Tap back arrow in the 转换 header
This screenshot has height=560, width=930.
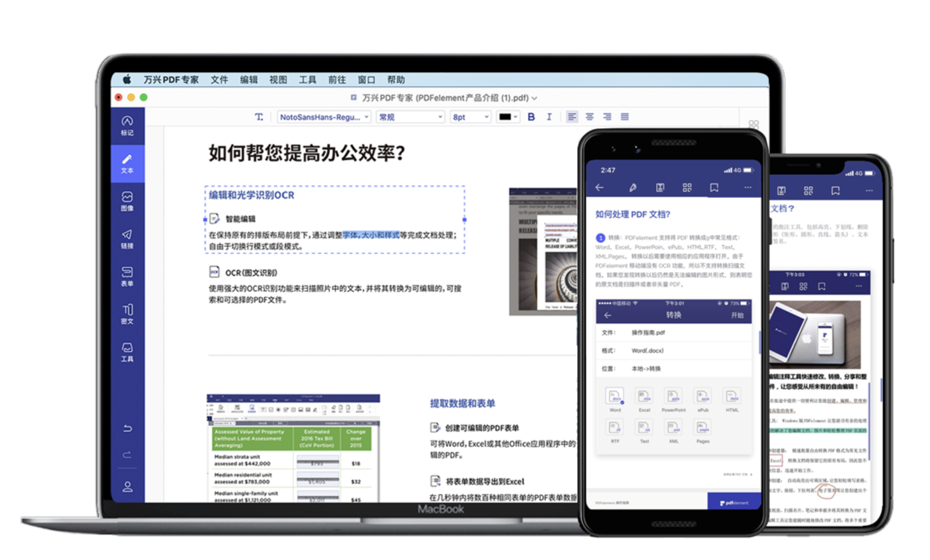pos(608,315)
